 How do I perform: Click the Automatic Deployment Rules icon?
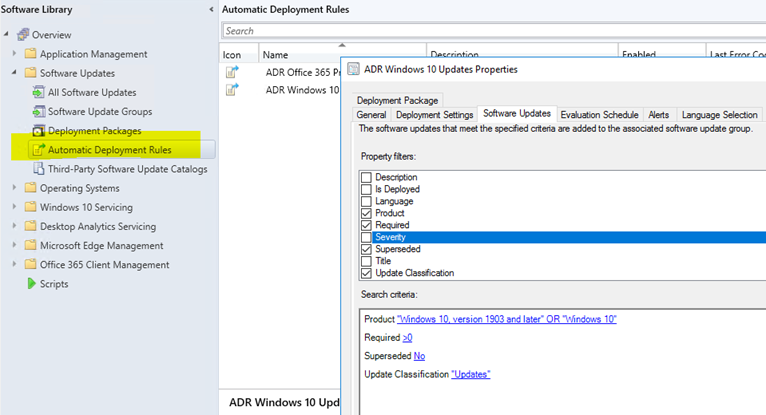point(38,149)
